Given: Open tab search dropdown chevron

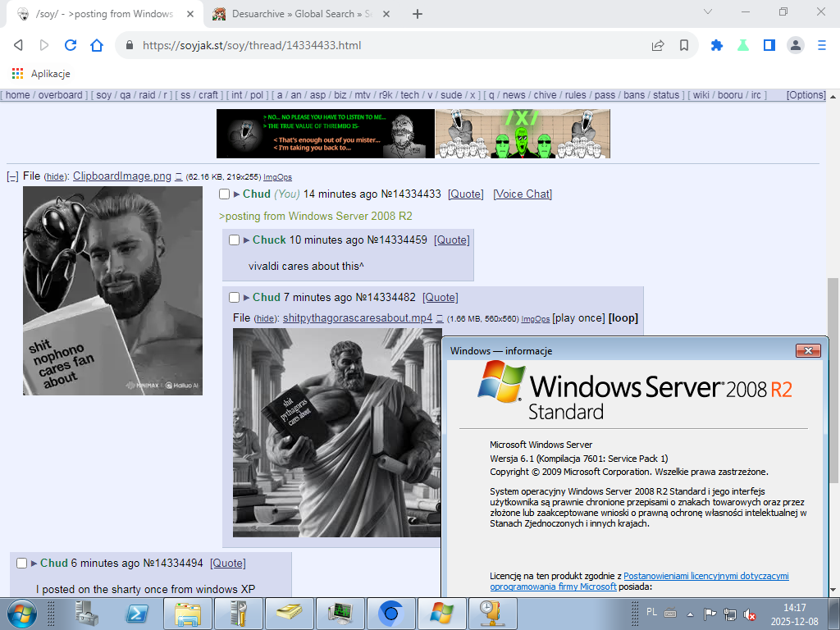Looking at the screenshot, I should pyautogui.click(x=708, y=12).
